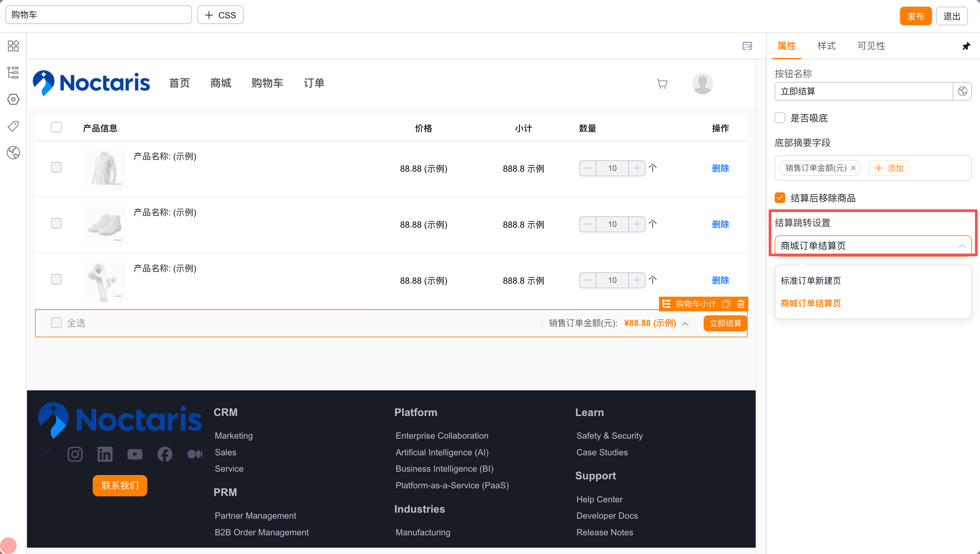Delete the second product via 删除 link
The height and width of the screenshot is (554, 980).
[720, 224]
